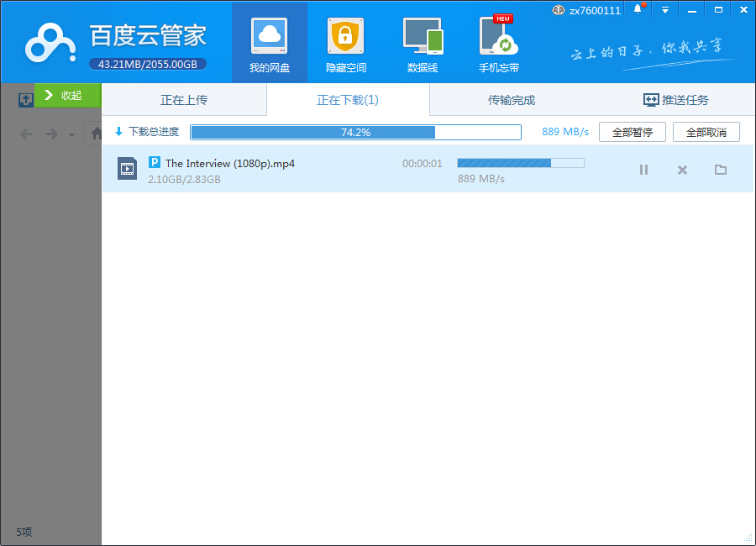
Task: Click the 下载总进度 label text
Action: tap(154, 132)
